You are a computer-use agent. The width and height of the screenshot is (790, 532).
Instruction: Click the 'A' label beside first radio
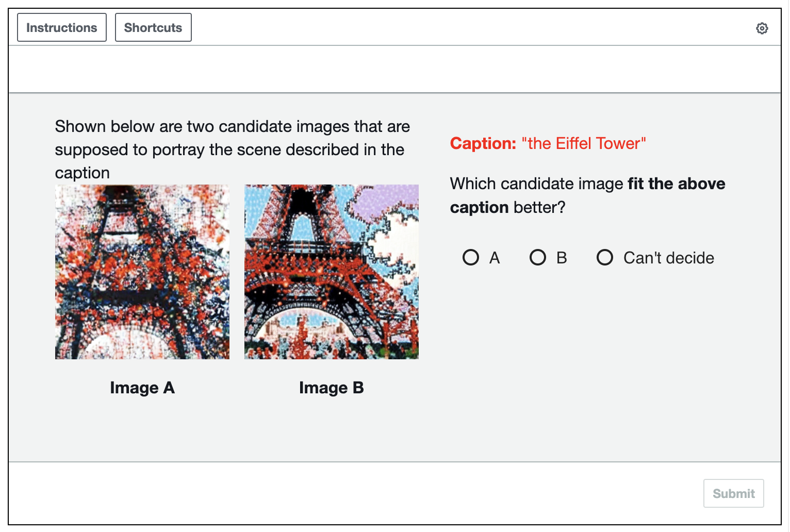pos(495,258)
